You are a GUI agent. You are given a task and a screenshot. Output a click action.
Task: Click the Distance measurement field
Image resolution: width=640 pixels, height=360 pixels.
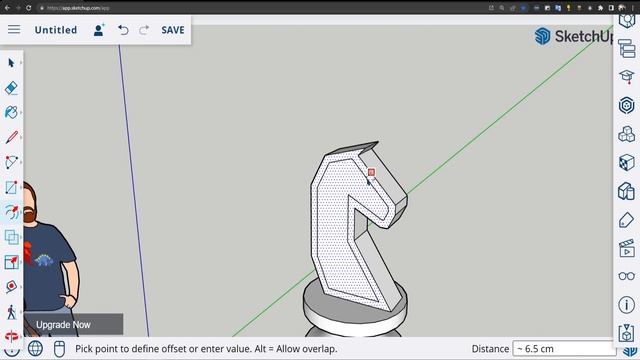pos(564,349)
